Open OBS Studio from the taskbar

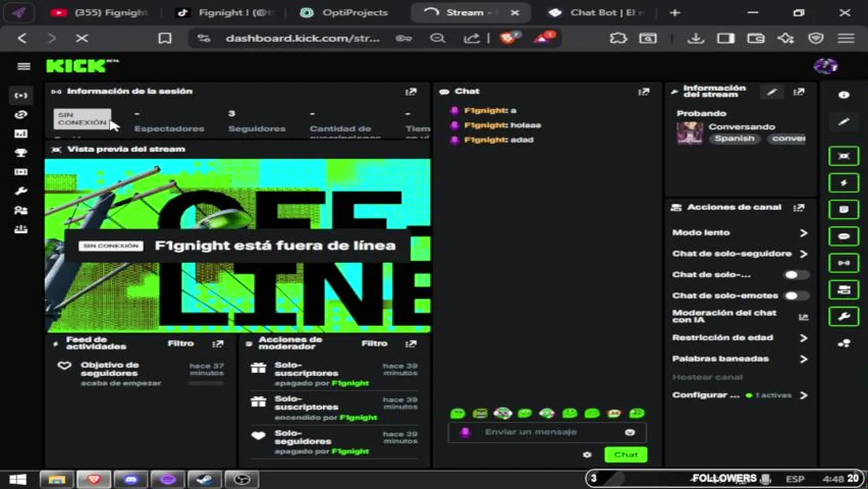click(x=241, y=479)
